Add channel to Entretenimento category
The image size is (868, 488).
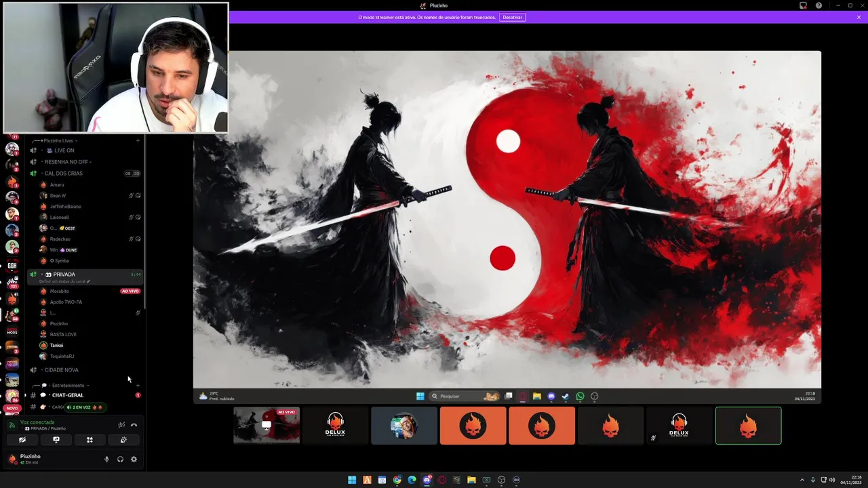coord(138,385)
